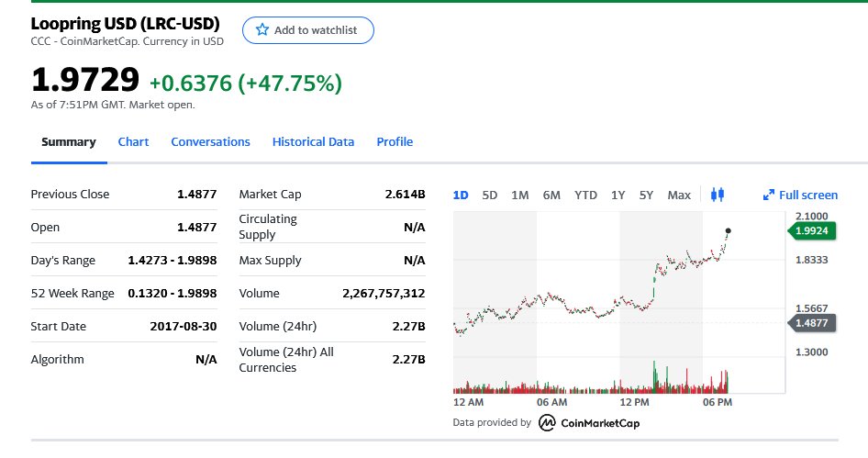Click the 2.1000 price axis label
Image resolution: width=868 pixels, height=458 pixels.
pyautogui.click(x=811, y=216)
